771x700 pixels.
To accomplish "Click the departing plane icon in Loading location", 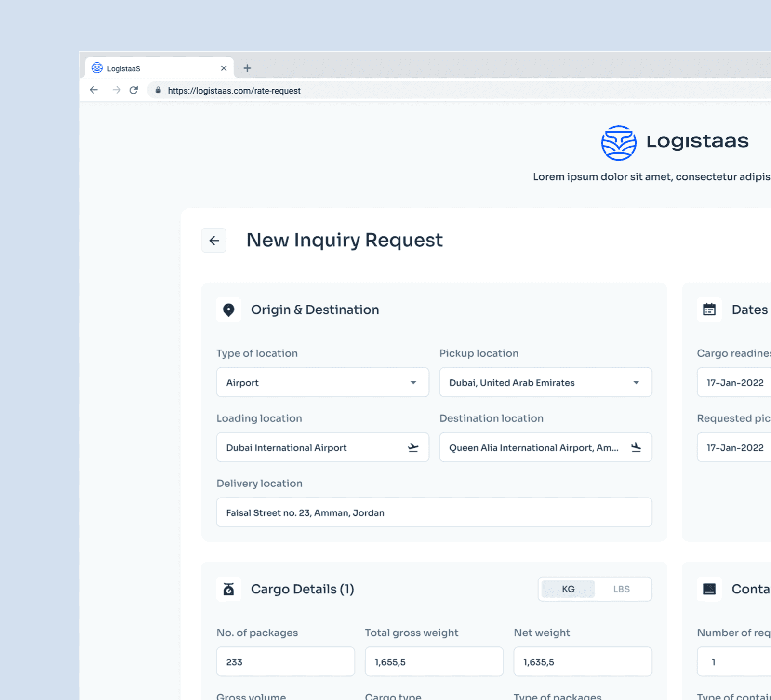I will [x=413, y=447].
